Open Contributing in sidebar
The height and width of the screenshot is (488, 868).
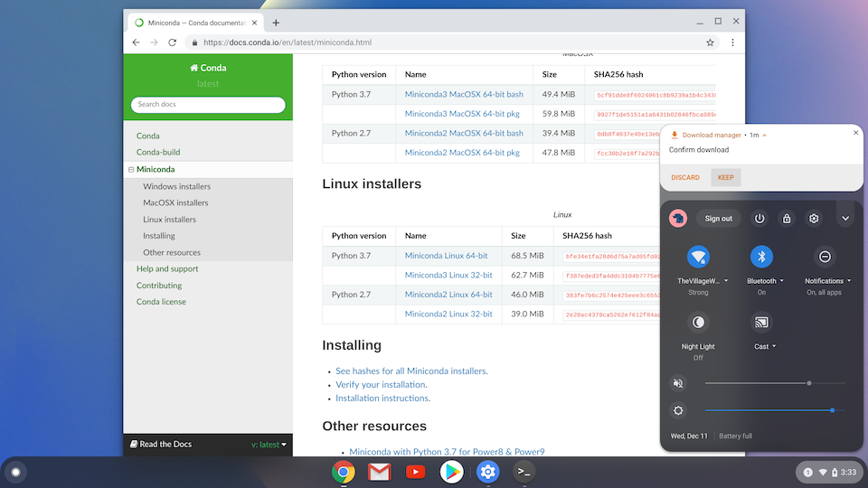point(159,286)
